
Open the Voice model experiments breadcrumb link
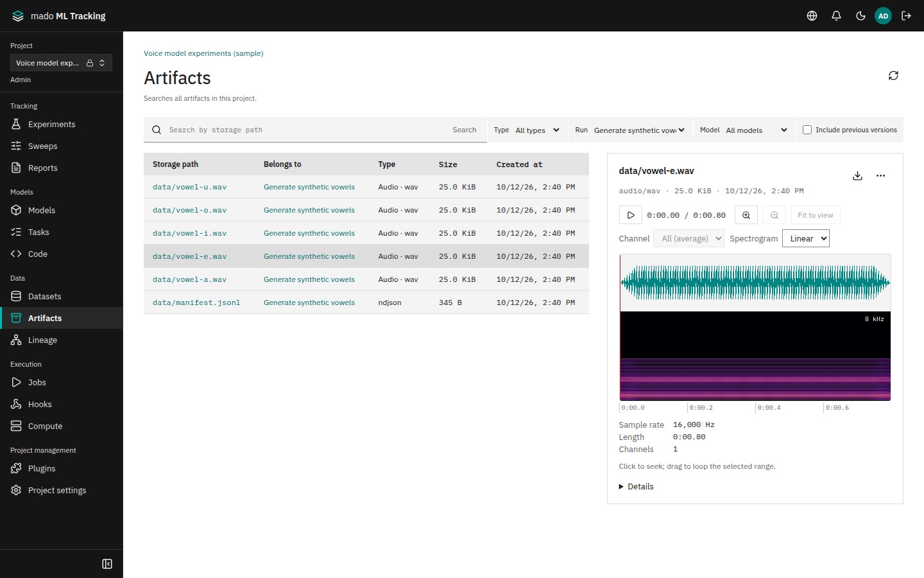point(203,53)
